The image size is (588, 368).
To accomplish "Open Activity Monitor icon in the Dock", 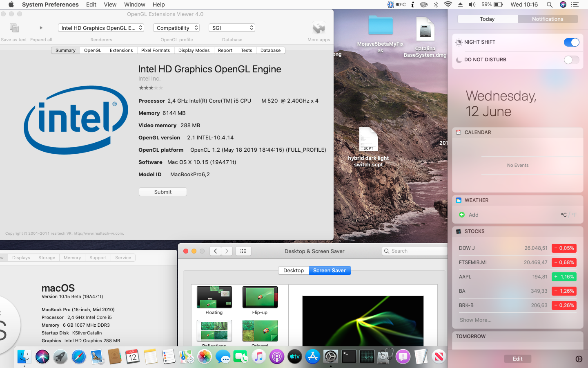I will pyautogui.click(x=367, y=357).
